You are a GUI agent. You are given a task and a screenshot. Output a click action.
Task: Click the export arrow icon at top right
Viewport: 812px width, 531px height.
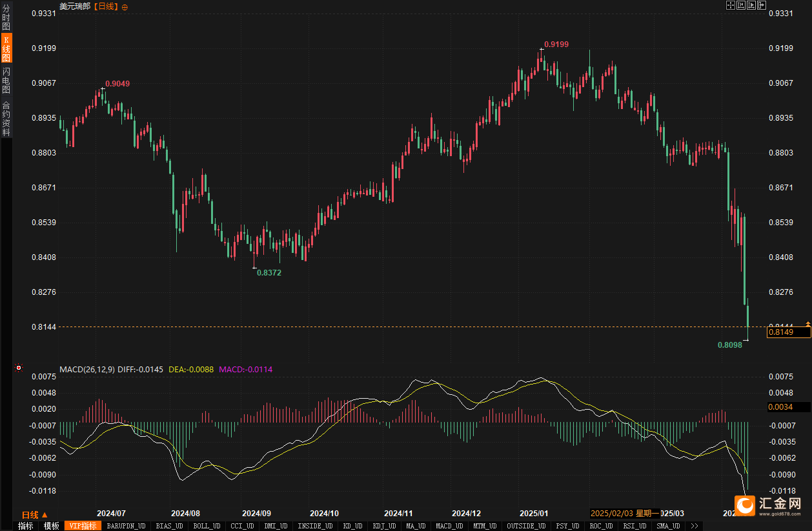tap(762, 5)
